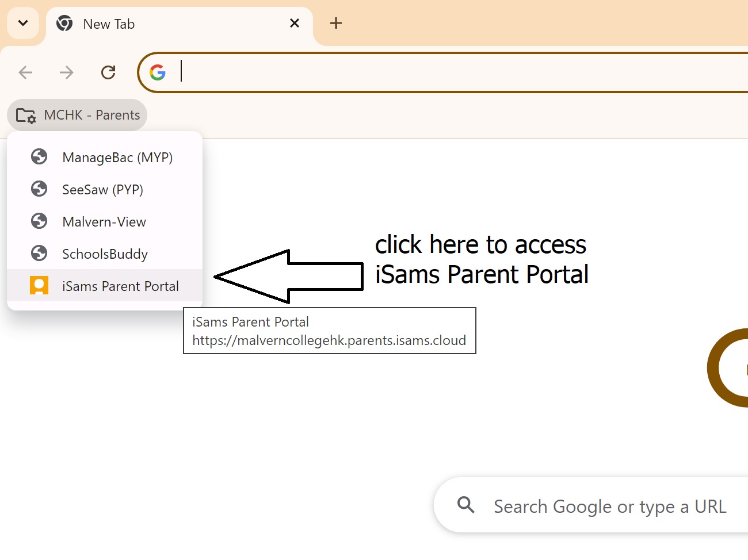This screenshot has height=560, width=748.
Task: Open SchoolsBuddy bookmark
Action: [105, 254]
